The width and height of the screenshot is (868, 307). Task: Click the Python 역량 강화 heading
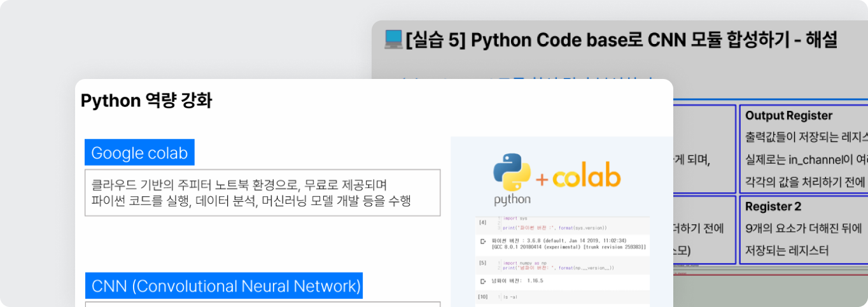click(146, 101)
